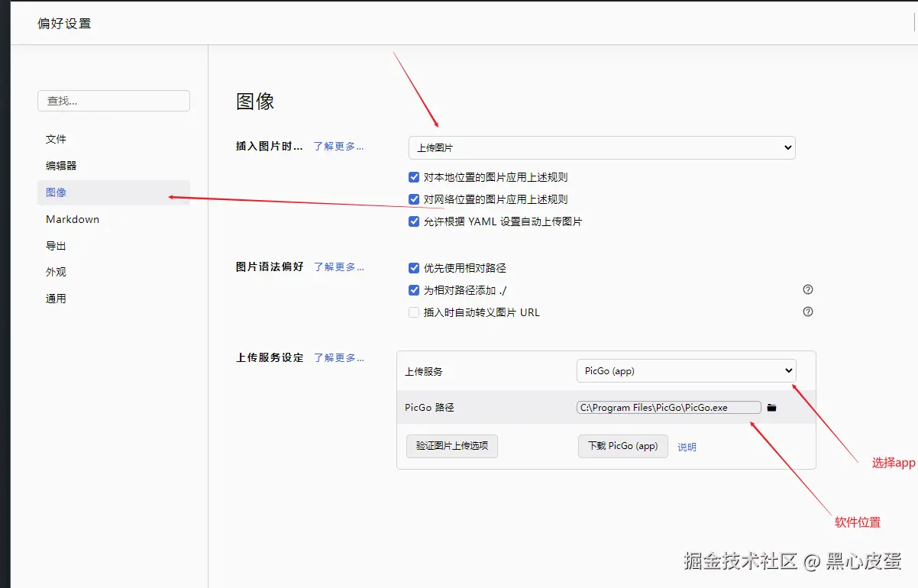Open folder browser for PicGo path
Screen dimensions: 918x588
click(771, 408)
